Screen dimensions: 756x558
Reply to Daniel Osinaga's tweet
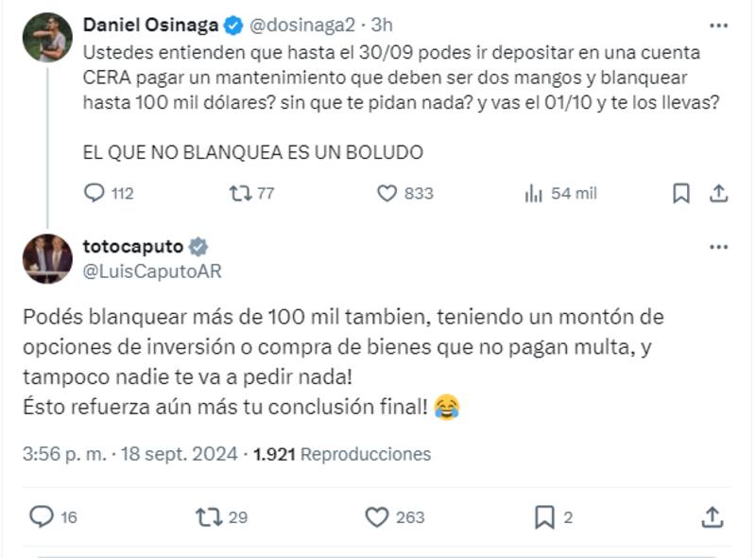coord(94,193)
